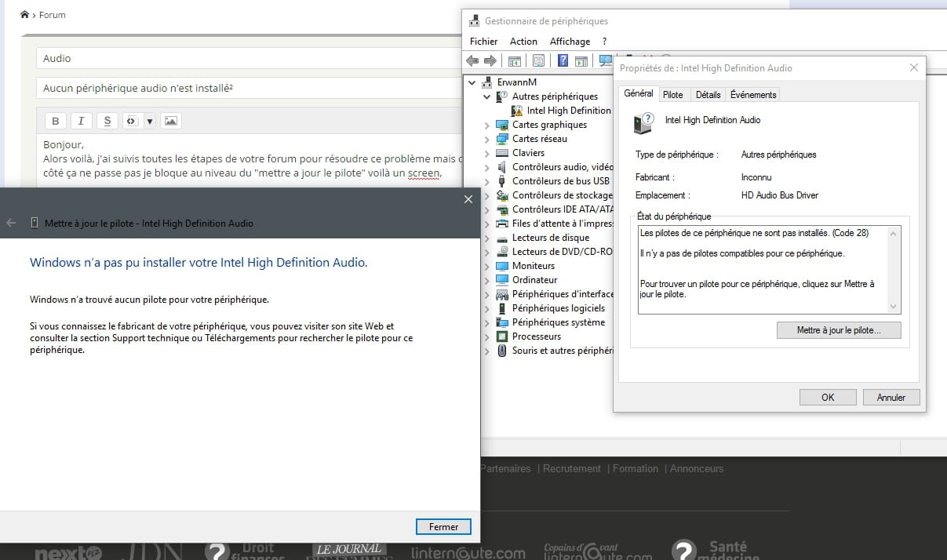
Task: Click OK in the properties dialog
Action: point(828,398)
